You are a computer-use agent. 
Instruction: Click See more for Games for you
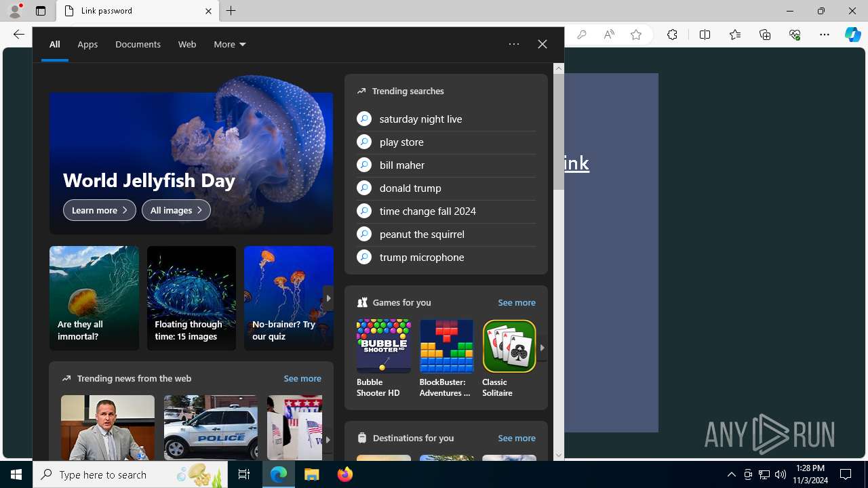[x=517, y=302]
